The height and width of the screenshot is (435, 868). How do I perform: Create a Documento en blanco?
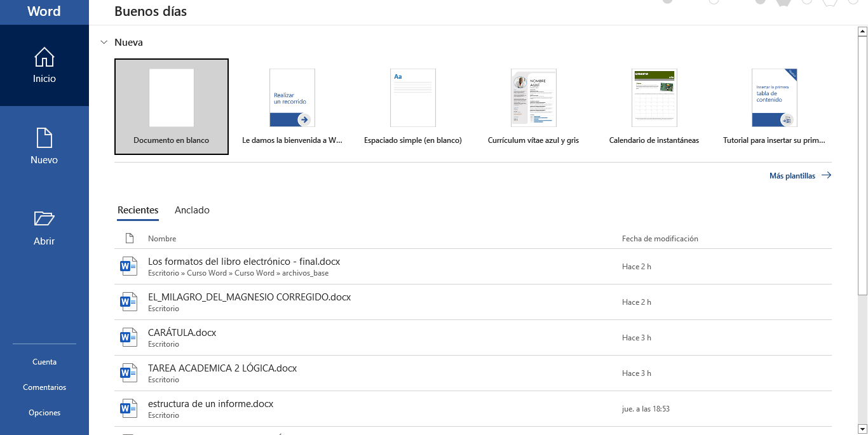pos(172,107)
